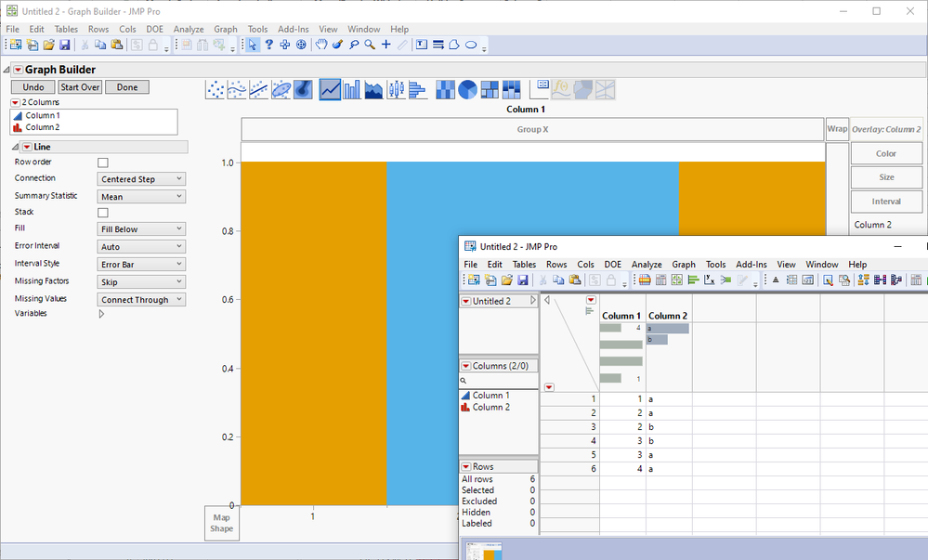The height and width of the screenshot is (560, 928).
Task: Click the Size drop zone button
Action: pos(886,177)
